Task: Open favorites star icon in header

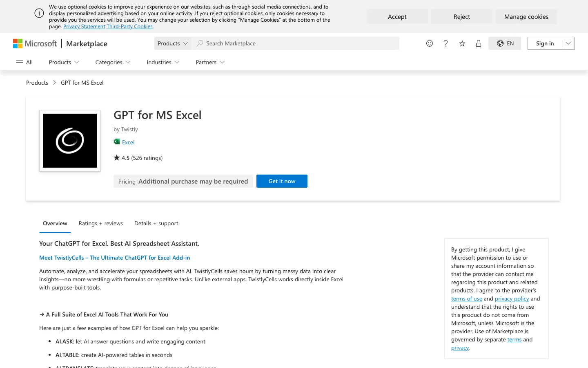Action: [462, 43]
